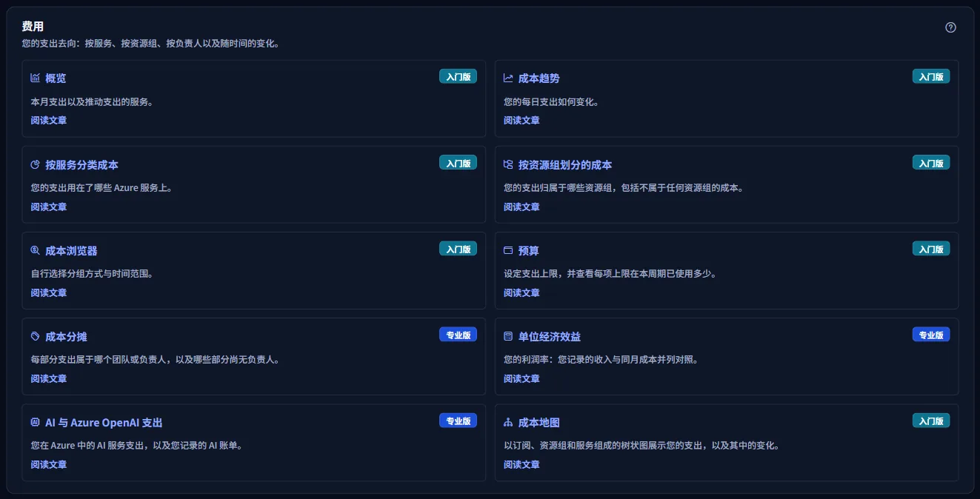Click 阅读文章 under 成本分摊
Screen dimensions: 980x499
point(49,378)
